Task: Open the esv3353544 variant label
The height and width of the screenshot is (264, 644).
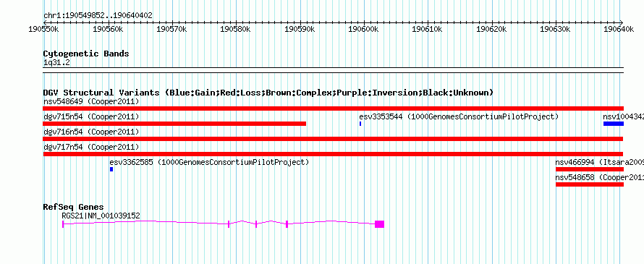Action: tap(459, 116)
